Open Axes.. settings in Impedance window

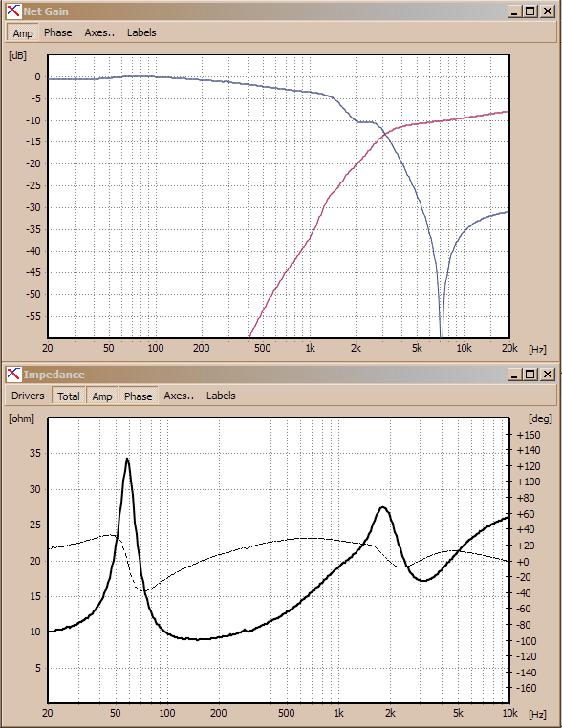point(179,396)
